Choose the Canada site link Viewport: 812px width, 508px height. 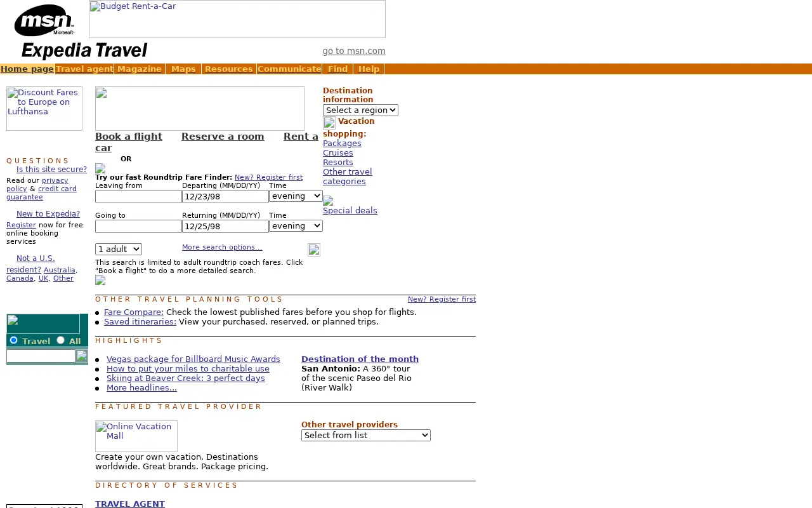point(20,279)
